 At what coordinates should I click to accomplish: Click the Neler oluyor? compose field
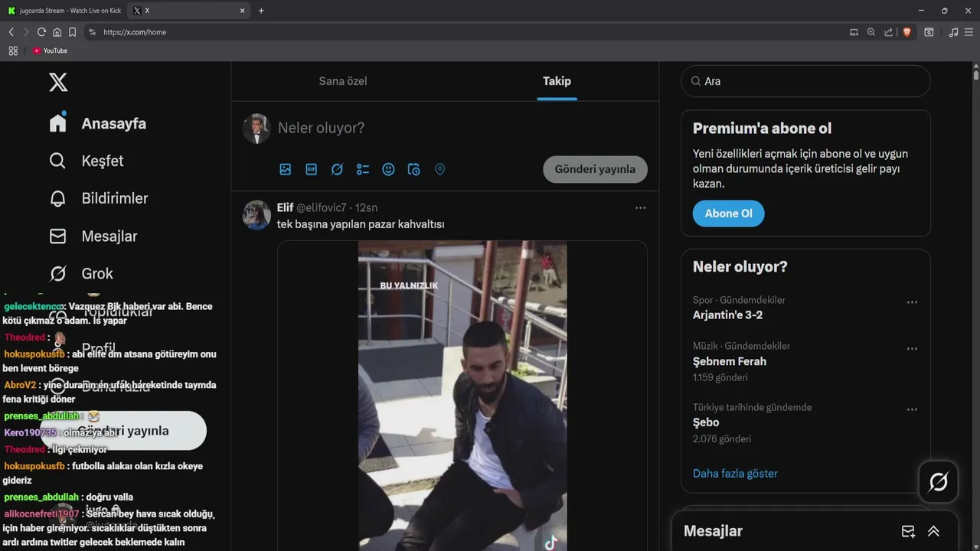(459, 128)
